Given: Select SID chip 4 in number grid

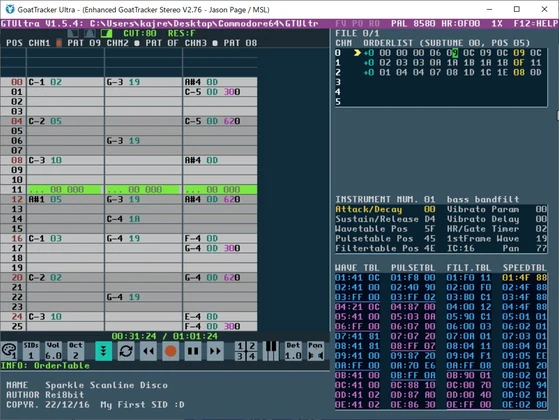Looking at the screenshot, I should click(252, 356).
